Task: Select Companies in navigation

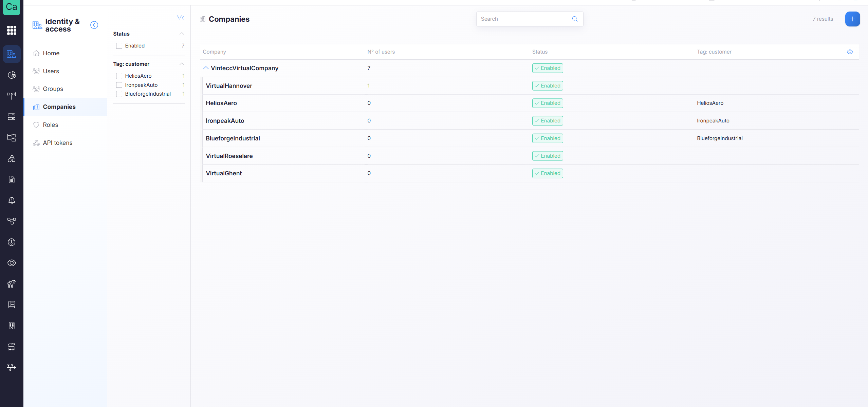Action: 66,107
